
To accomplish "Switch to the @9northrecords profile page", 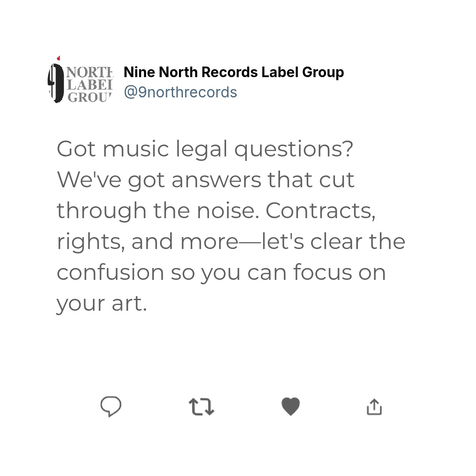I will click(x=181, y=92).
